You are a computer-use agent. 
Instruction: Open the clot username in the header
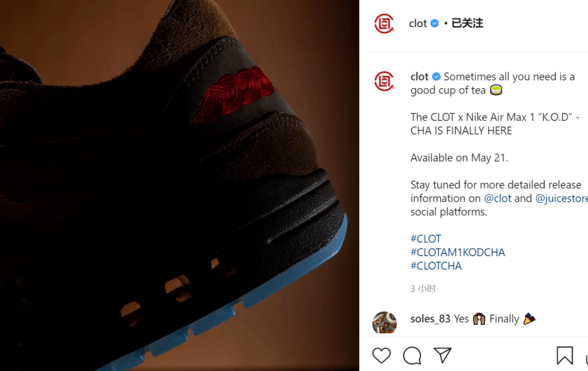(418, 23)
